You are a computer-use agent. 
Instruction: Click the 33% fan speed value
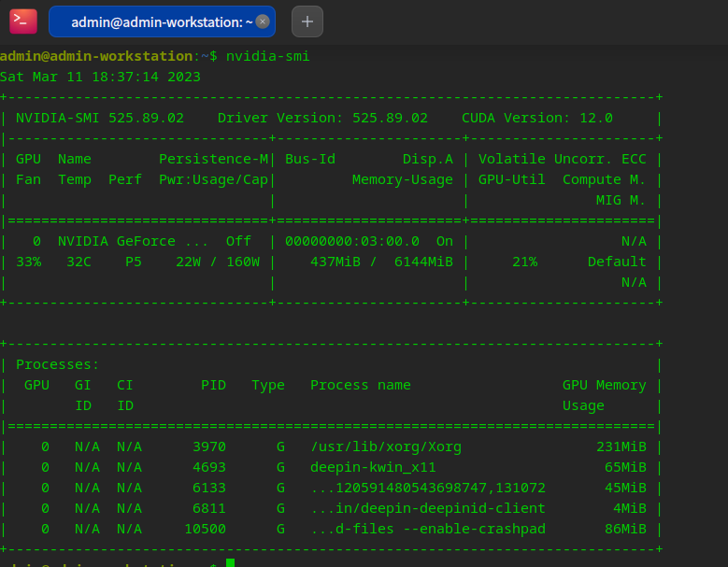point(28,262)
